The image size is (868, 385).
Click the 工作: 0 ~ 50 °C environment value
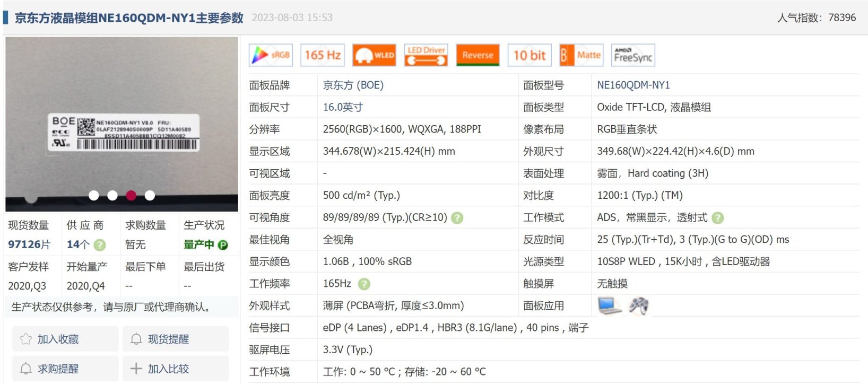pos(404,372)
